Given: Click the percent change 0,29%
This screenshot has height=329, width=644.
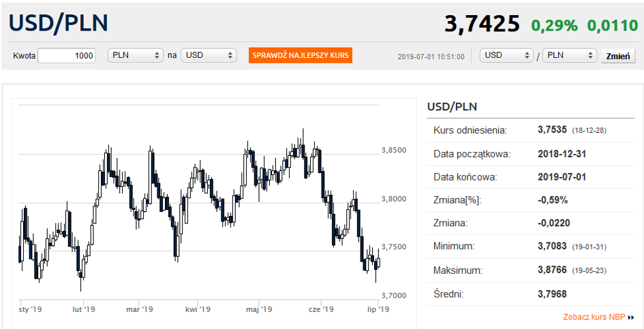Looking at the screenshot, I should (x=555, y=25).
